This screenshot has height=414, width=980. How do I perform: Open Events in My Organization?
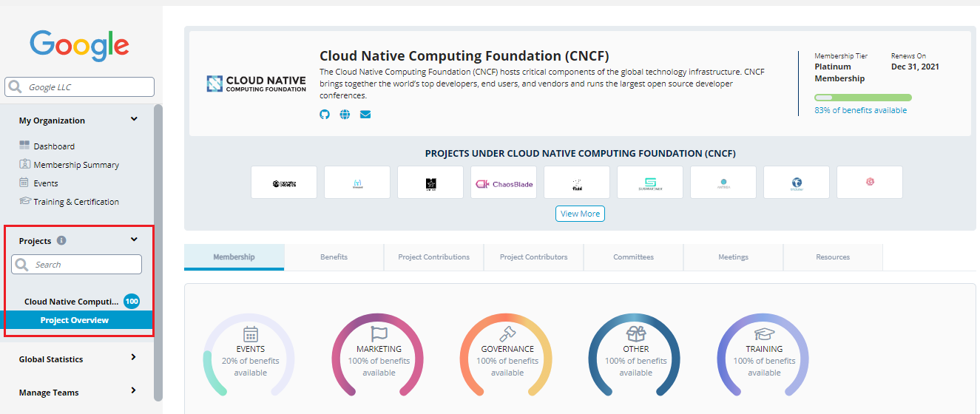point(46,183)
